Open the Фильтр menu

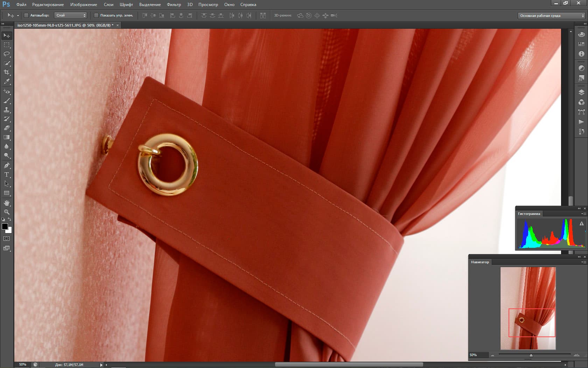(174, 5)
